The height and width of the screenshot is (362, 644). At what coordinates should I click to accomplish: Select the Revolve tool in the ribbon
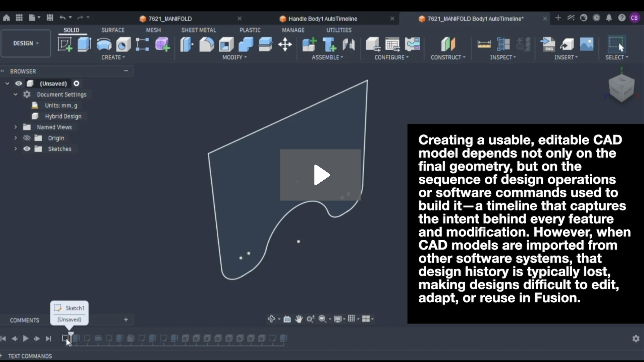click(104, 44)
